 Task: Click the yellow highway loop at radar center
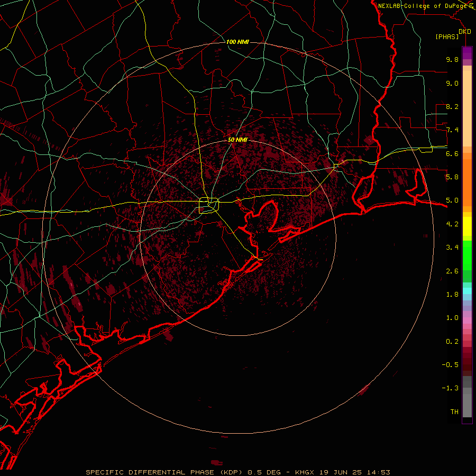click(x=209, y=205)
